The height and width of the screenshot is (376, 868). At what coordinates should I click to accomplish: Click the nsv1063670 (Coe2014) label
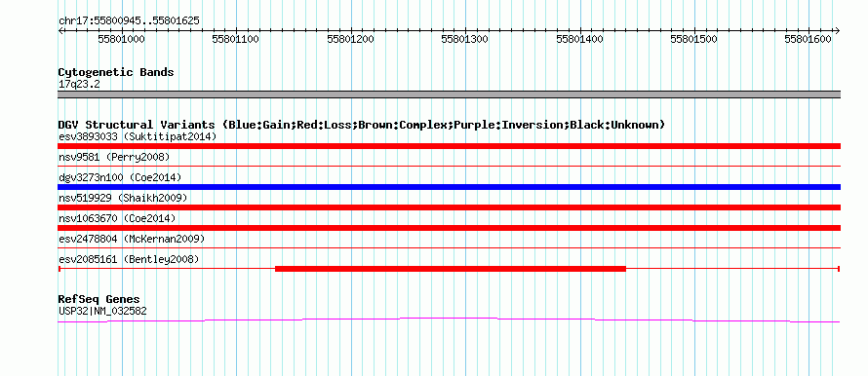[x=117, y=218]
